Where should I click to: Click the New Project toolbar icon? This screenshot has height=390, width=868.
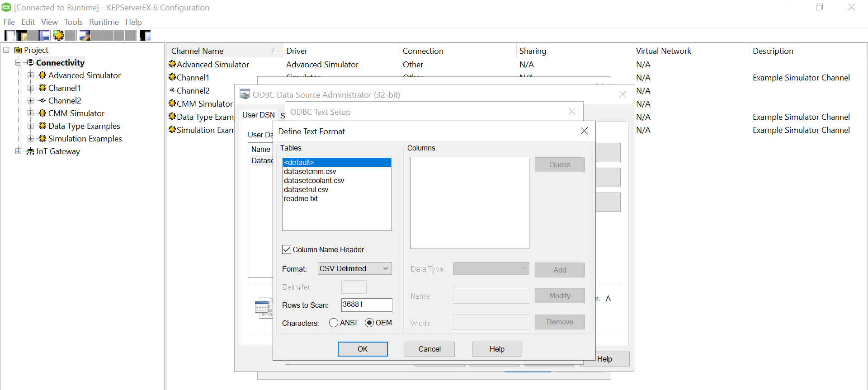(x=10, y=35)
